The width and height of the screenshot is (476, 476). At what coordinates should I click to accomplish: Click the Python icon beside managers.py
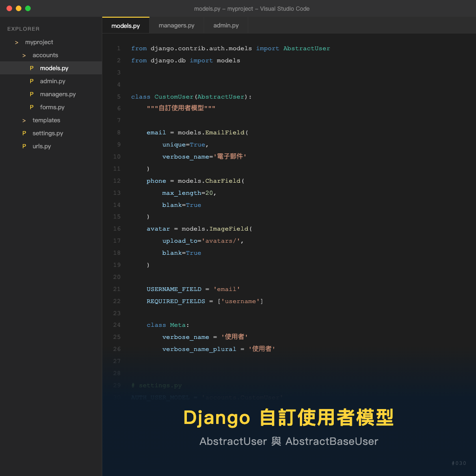tap(32, 94)
